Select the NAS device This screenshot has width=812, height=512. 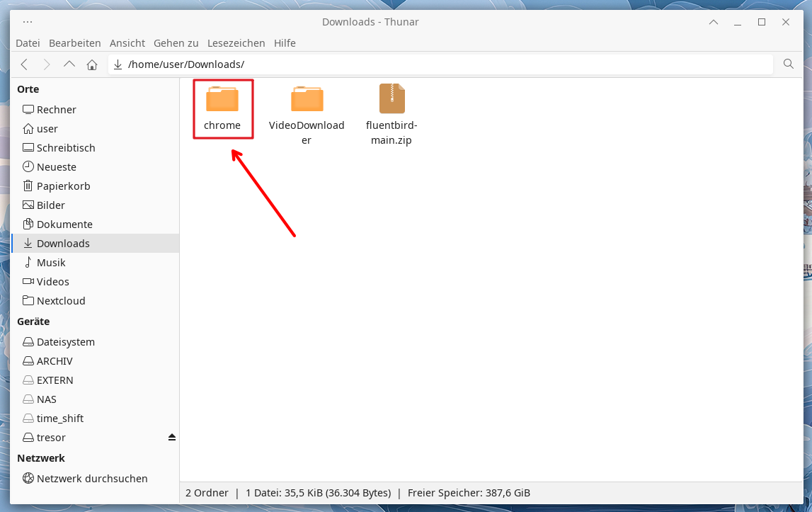pos(47,399)
